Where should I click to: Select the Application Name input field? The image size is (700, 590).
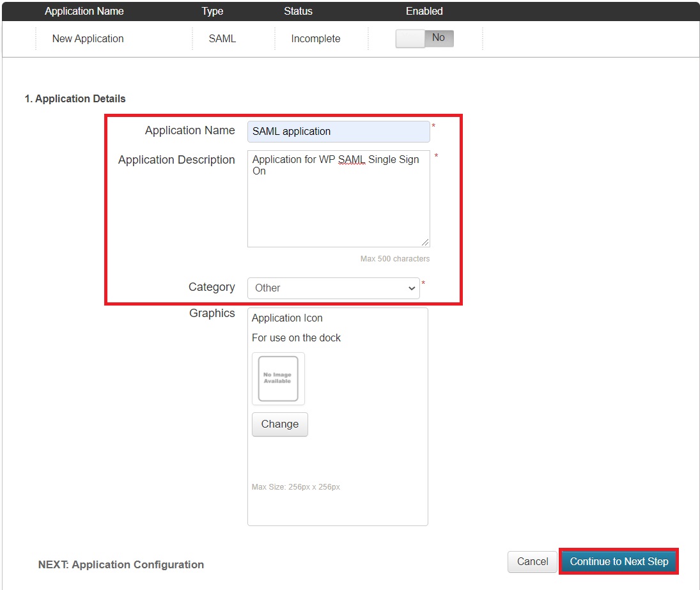tap(338, 131)
